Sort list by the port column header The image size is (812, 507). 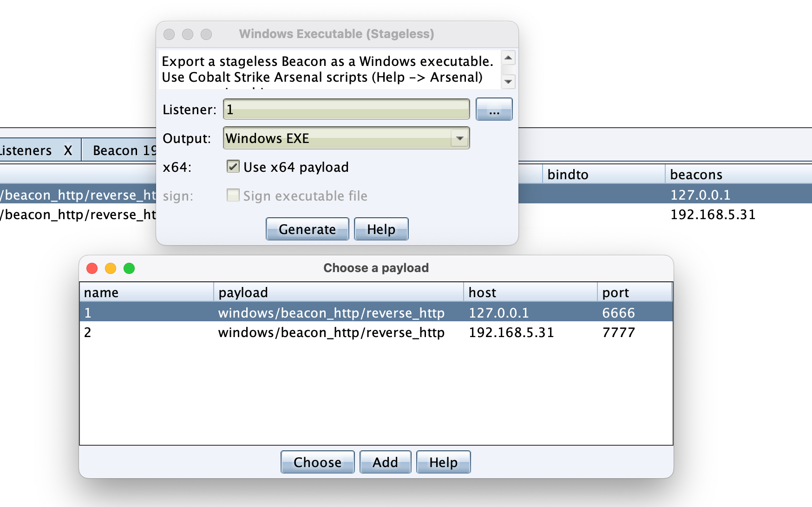tap(634, 292)
